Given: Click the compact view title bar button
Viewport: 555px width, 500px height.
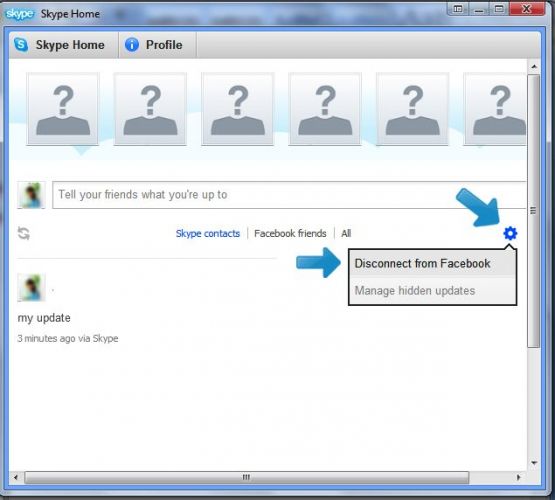Looking at the screenshot, I should point(458,8).
